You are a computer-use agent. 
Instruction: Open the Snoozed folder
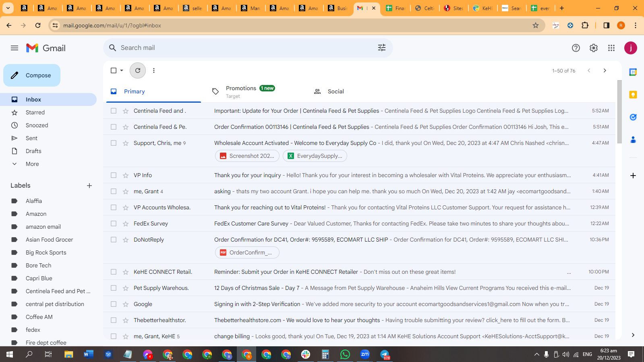point(48,125)
